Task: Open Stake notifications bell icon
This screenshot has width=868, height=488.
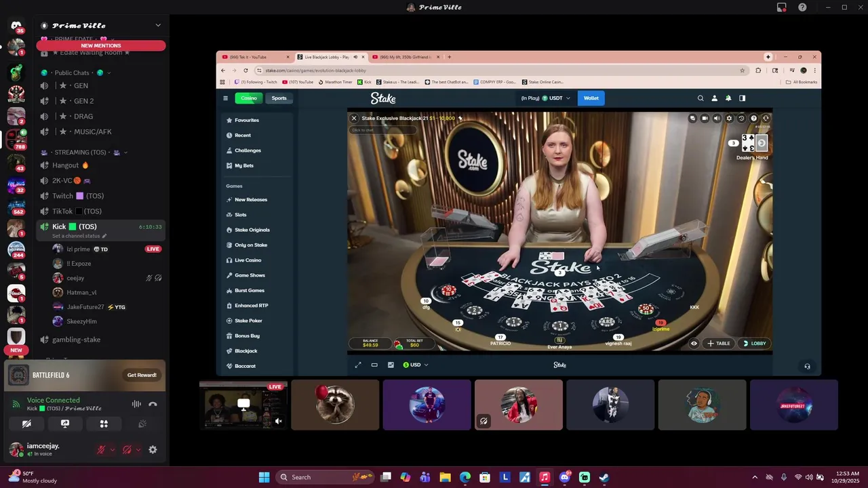Action: pyautogui.click(x=728, y=98)
